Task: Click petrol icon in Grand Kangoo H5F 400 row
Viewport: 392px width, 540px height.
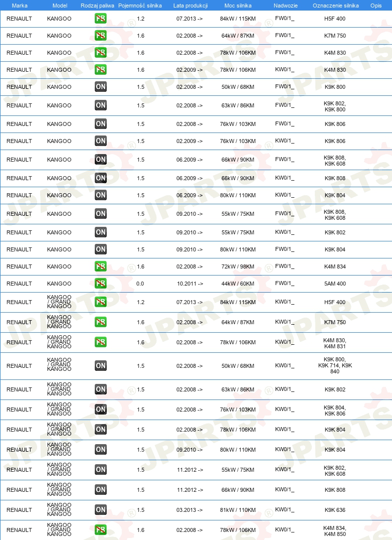Action: 101,302
